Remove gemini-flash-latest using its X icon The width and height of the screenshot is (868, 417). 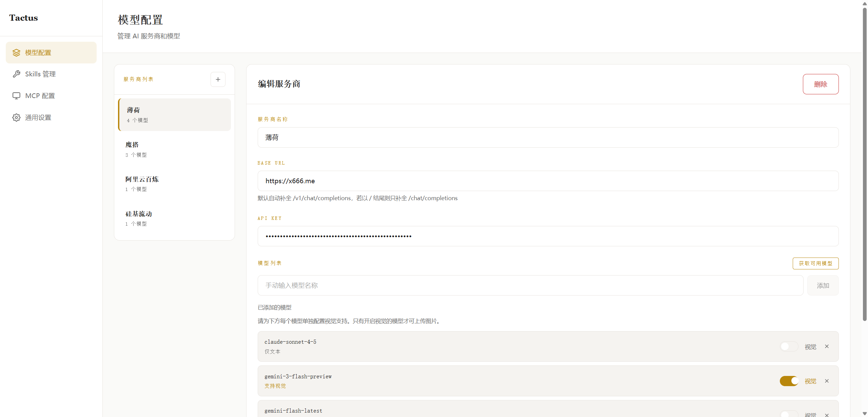[x=827, y=415]
